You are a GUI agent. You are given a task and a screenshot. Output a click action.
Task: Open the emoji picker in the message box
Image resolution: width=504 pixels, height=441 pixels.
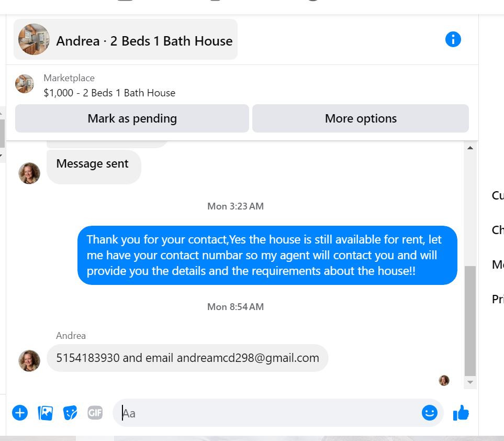430,413
